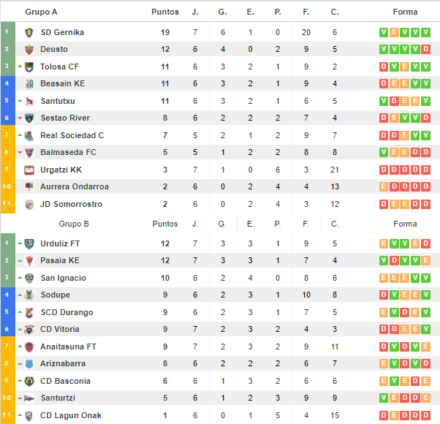Screen dimensions: 440x424
Task: Click the Real Sociedad C badge
Action: click(29, 135)
